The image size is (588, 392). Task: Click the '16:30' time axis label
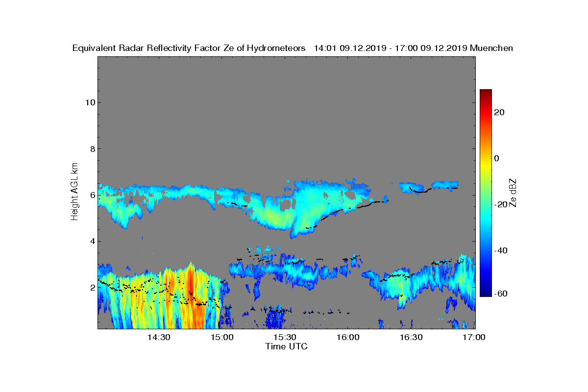(411, 338)
